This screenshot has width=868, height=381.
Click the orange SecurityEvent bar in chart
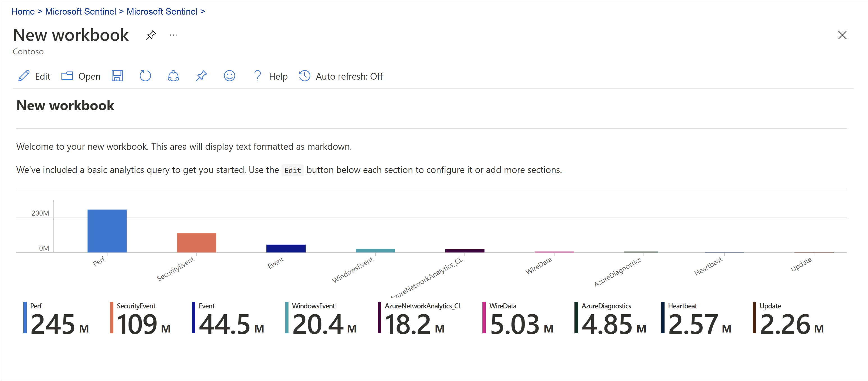[196, 243]
